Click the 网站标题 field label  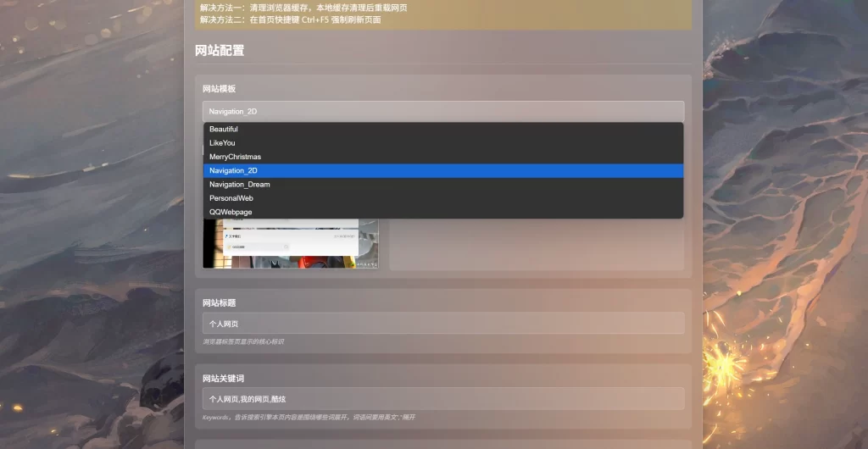[219, 302]
